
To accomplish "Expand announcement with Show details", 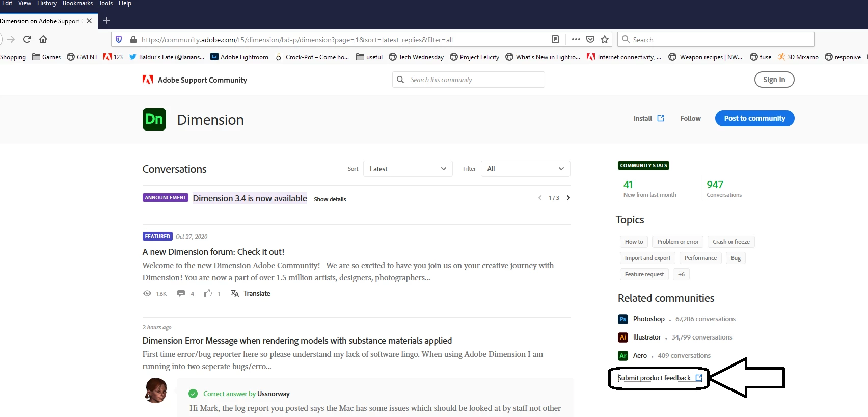I will (330, 199).
